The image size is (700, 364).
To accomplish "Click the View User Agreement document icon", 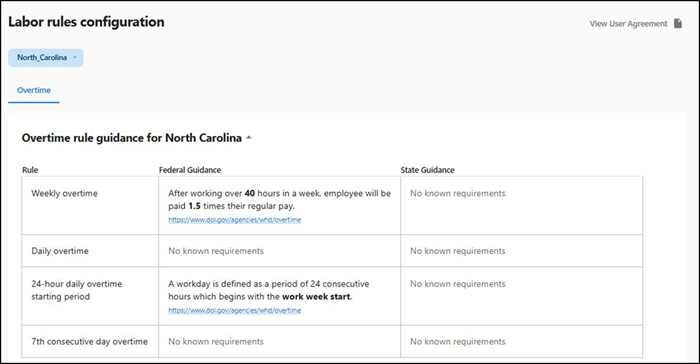I will [678, 23].
